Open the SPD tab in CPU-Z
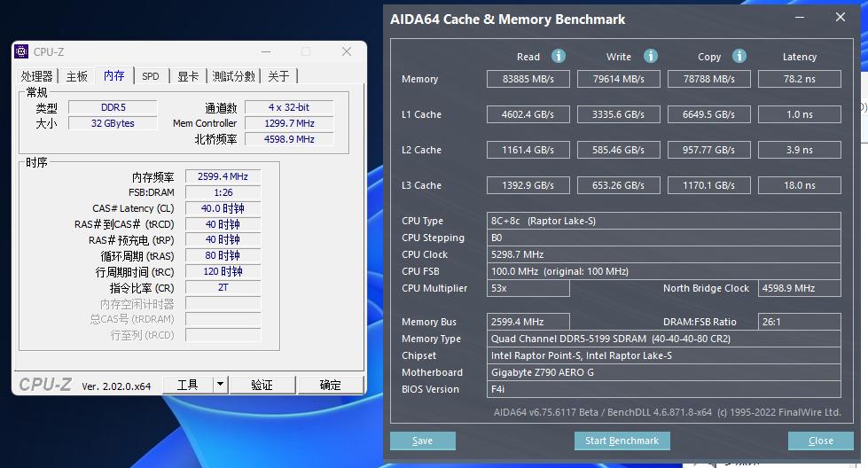The image size is (868, 468). (151, 76)
